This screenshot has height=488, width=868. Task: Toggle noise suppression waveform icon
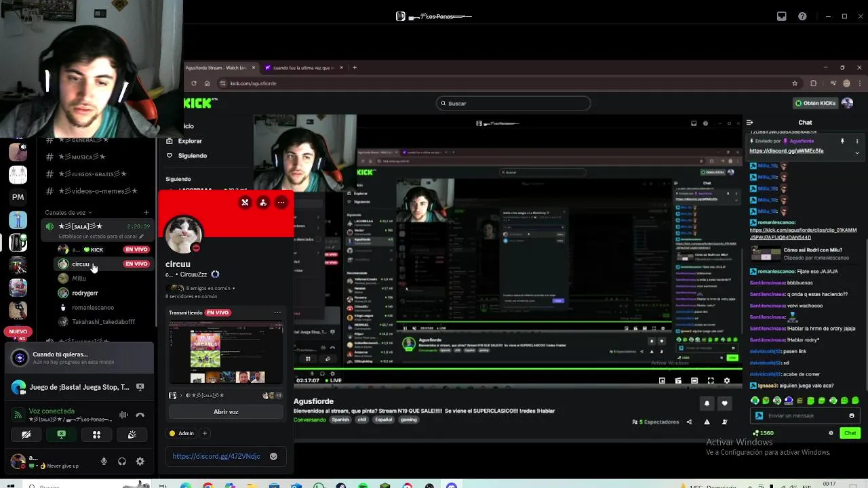pyautogui.click(x=123, y=415)
